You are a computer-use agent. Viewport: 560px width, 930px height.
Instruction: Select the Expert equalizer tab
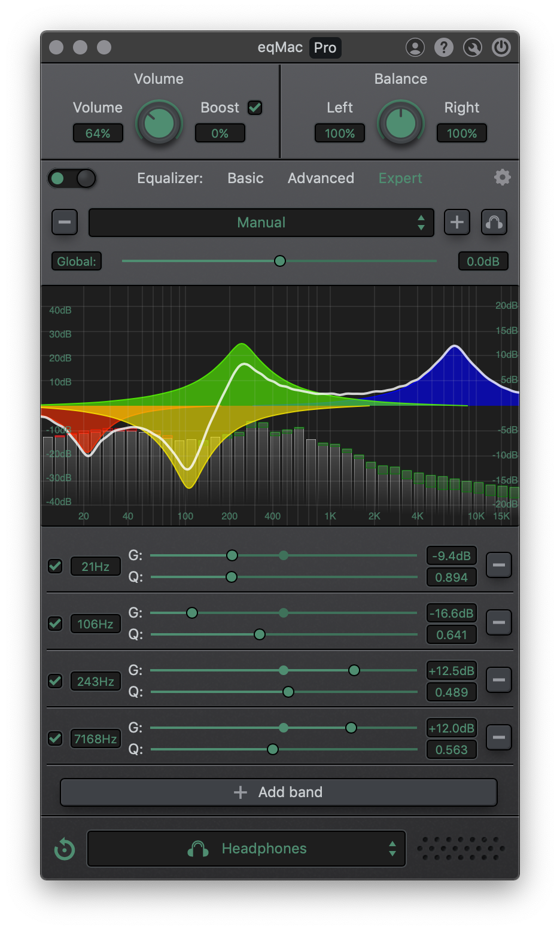400,178
